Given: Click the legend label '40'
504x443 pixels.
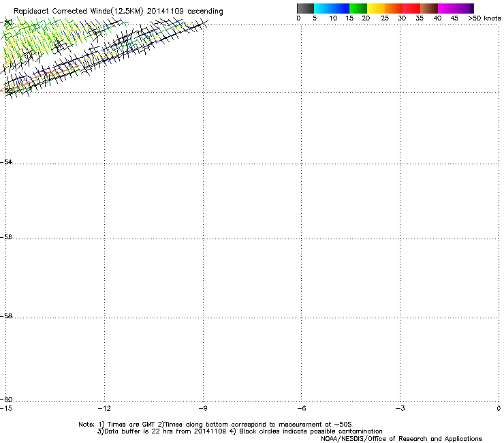Looking at the screenshot, I should [437, 18].
